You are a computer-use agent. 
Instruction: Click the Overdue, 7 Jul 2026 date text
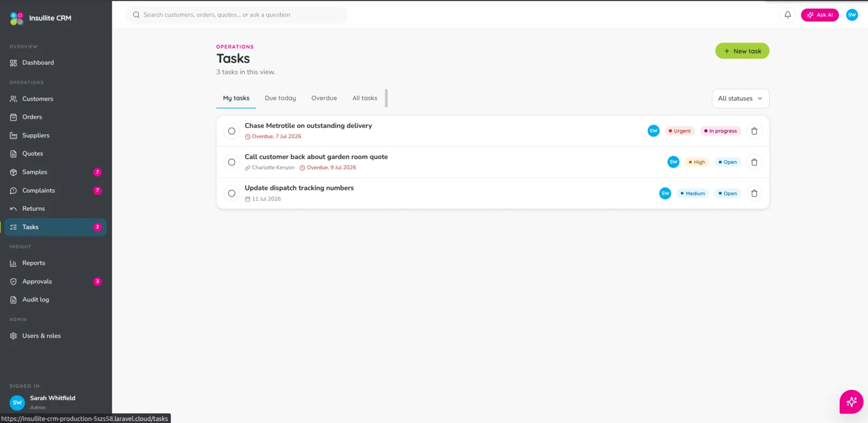tap(276, 137)
